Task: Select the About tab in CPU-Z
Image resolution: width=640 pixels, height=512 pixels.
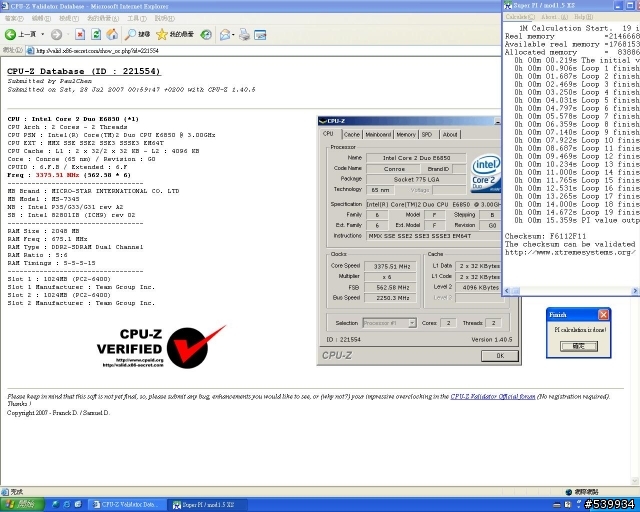Action: (450, 134)
